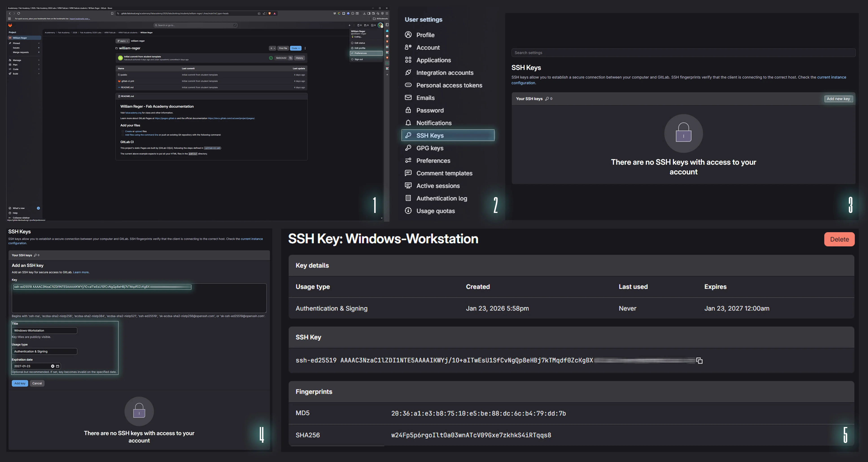Copy commit SHA 5b513432
This screenshot has height=462, width=868.
291,58
